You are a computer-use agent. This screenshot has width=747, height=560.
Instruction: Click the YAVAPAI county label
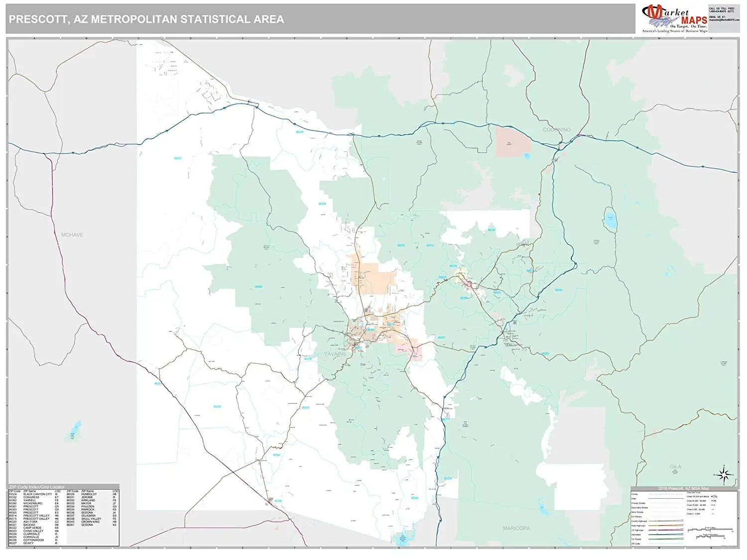[x=335, y=354]
